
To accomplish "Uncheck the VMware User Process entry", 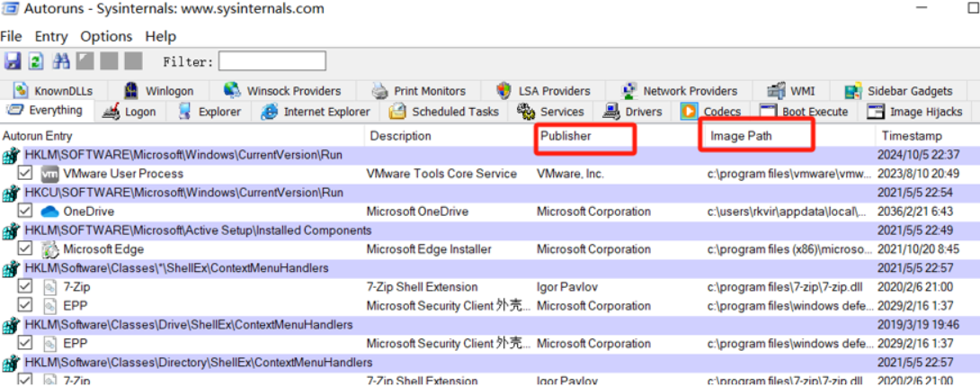I will [24, 173].
